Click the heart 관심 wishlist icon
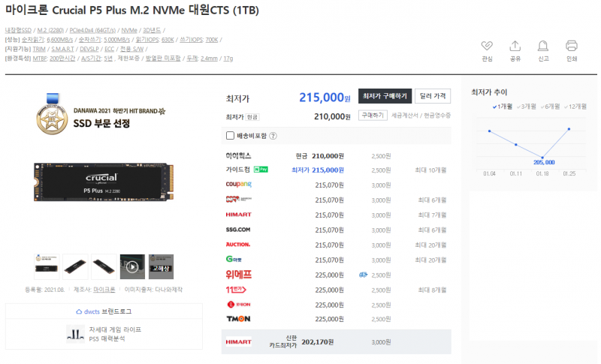The image size is (601, 364). (487, 46)
